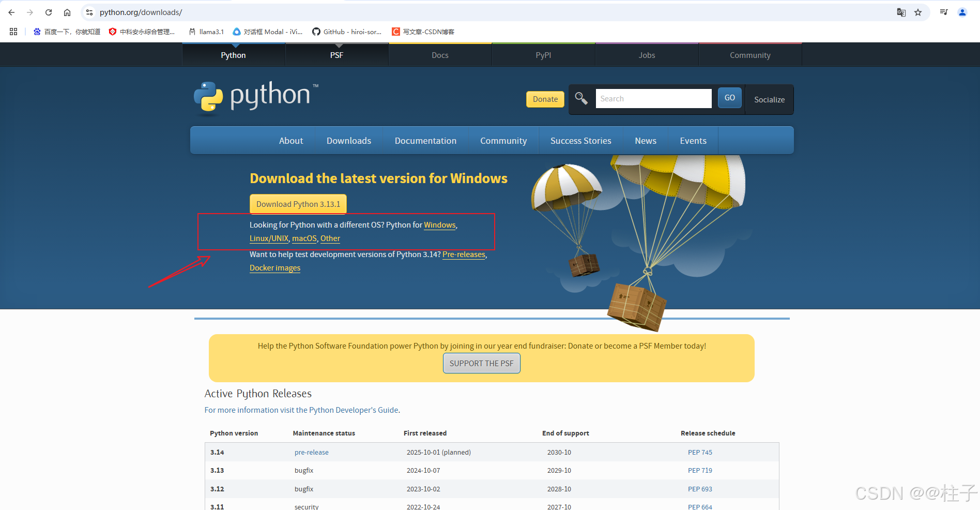Click the GO search button
The width and height of the screenshot is (980, 510).
tap(730, 98)
